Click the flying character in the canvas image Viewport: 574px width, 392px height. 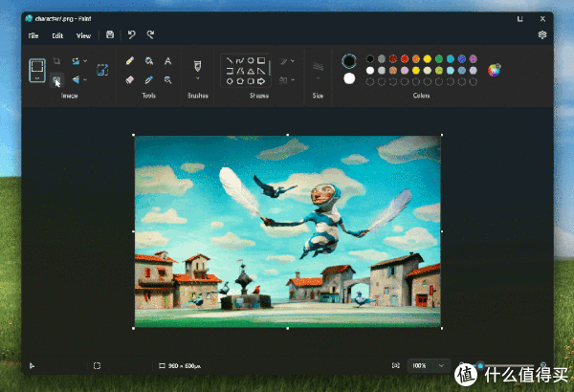[x=322, y=220]
